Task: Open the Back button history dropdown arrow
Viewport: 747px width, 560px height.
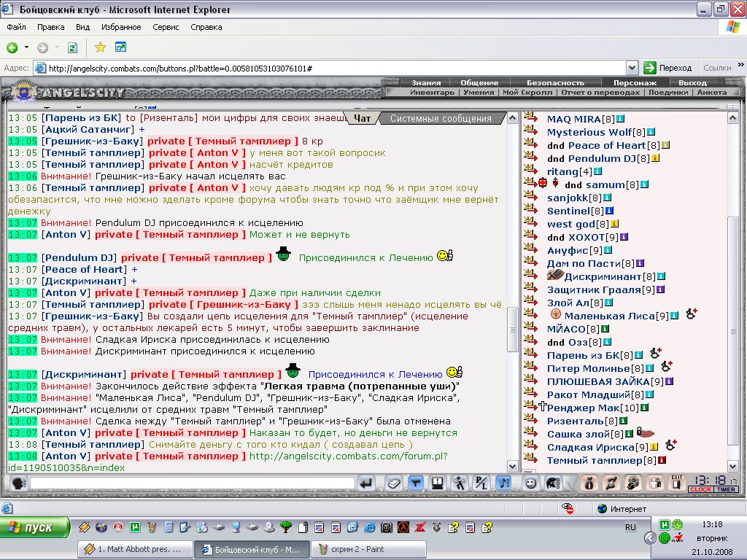Action: (x=26, y=47)
